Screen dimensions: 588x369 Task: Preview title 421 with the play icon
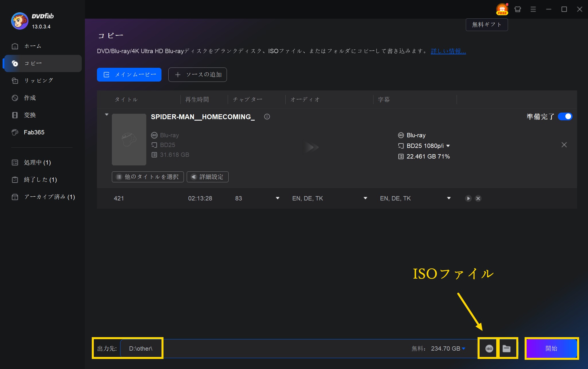pyautogui.click(x=468, y=198)
